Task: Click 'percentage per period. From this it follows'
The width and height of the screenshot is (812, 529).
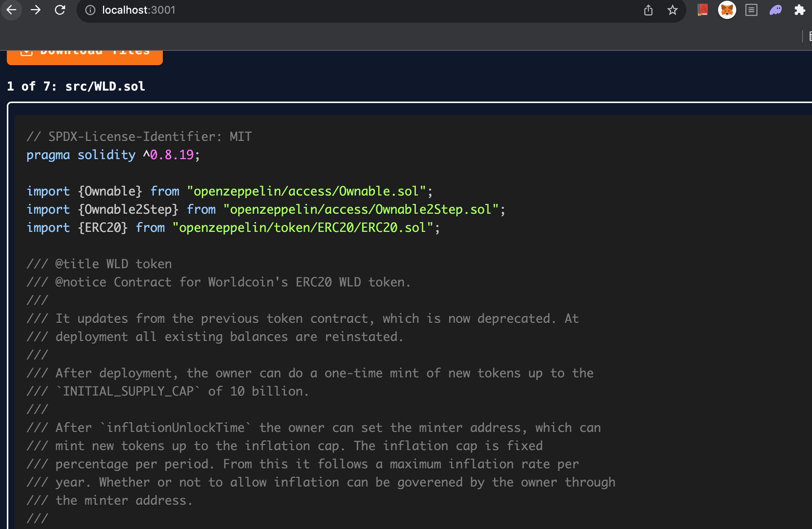Action: (x=303, y=464)
